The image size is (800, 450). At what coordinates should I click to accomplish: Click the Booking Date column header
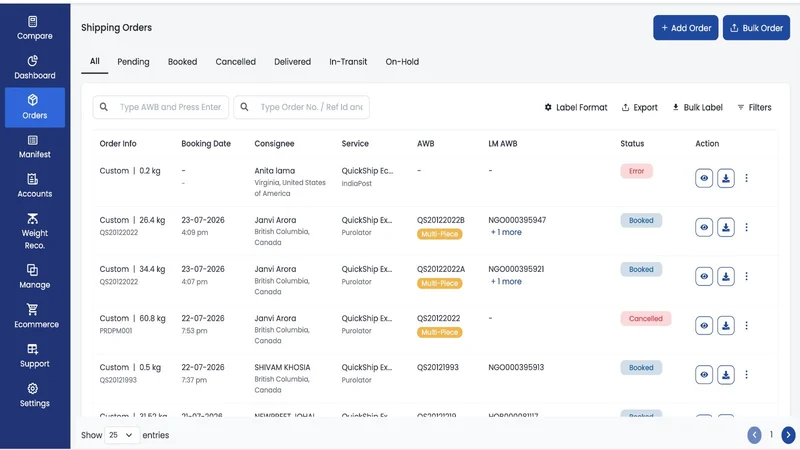[206, 144]
